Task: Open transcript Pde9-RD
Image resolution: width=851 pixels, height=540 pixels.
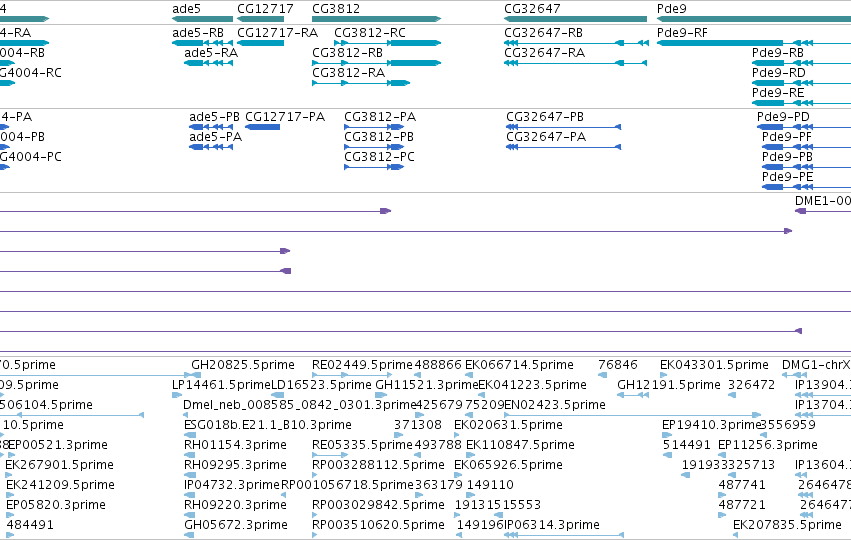Action: tap(778, 73)
